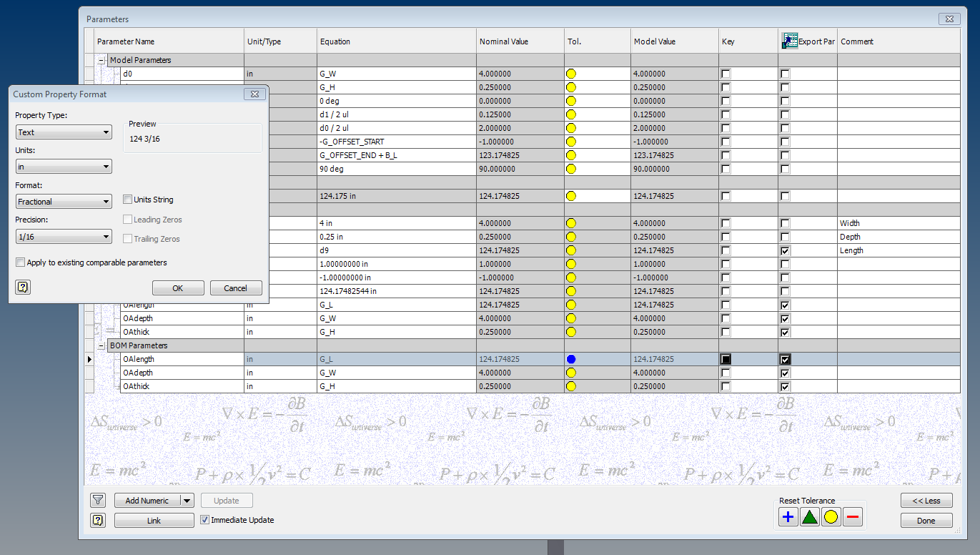Collapse the Model Parameters group

point(102,61)
